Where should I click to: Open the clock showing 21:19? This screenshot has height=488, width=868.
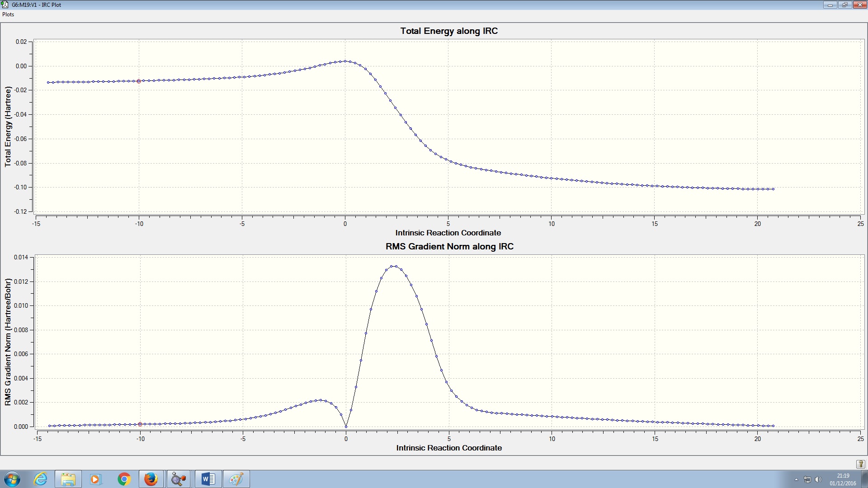[843, 479]
